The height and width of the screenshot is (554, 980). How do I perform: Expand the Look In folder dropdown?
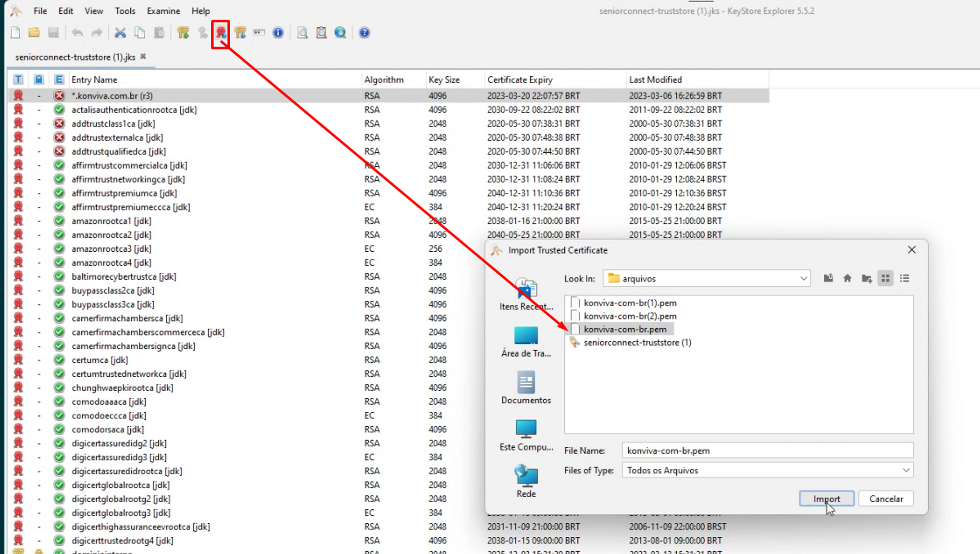click(803, 278)
